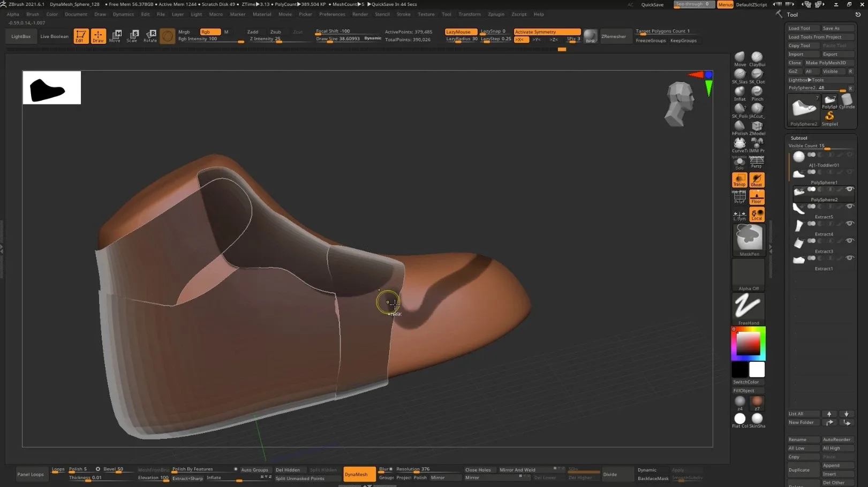This screenshot has width=868, height=487.
Task: Open LightBox browser
Action: [21, 36]
